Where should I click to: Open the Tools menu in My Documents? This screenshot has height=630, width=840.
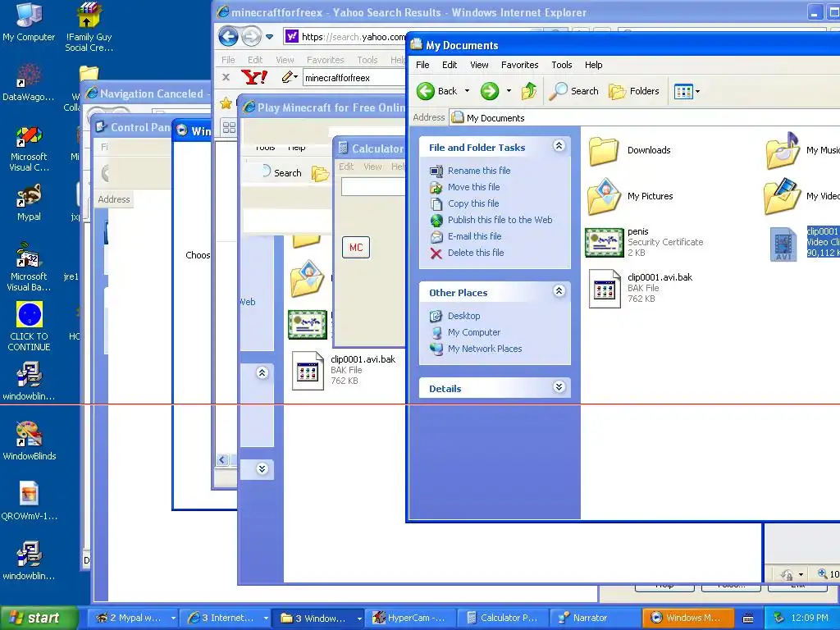point(561,65)
